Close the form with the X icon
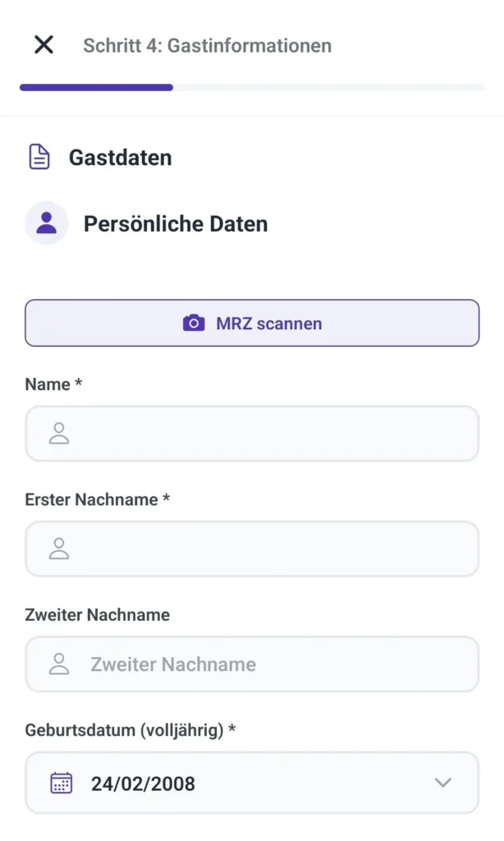 [43, 45]
